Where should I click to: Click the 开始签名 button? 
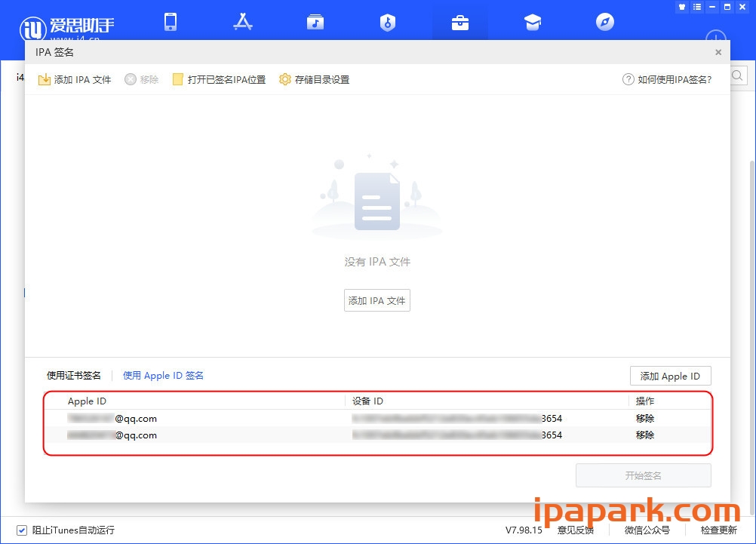tap(643, 475)
